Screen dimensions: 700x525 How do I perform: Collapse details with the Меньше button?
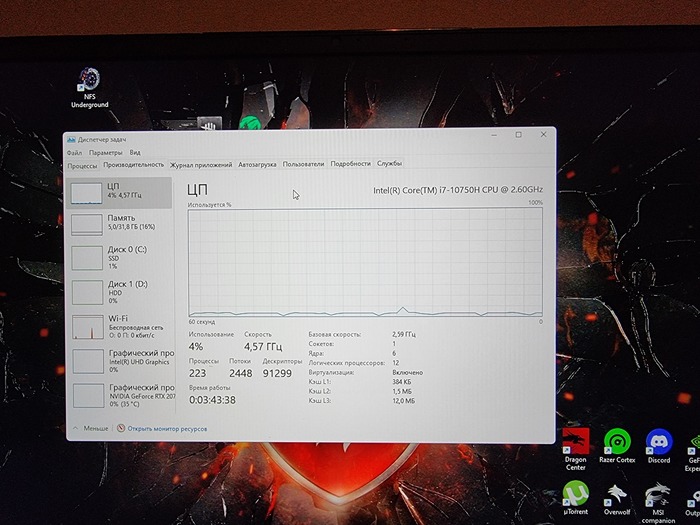click(x=91, y=428)
